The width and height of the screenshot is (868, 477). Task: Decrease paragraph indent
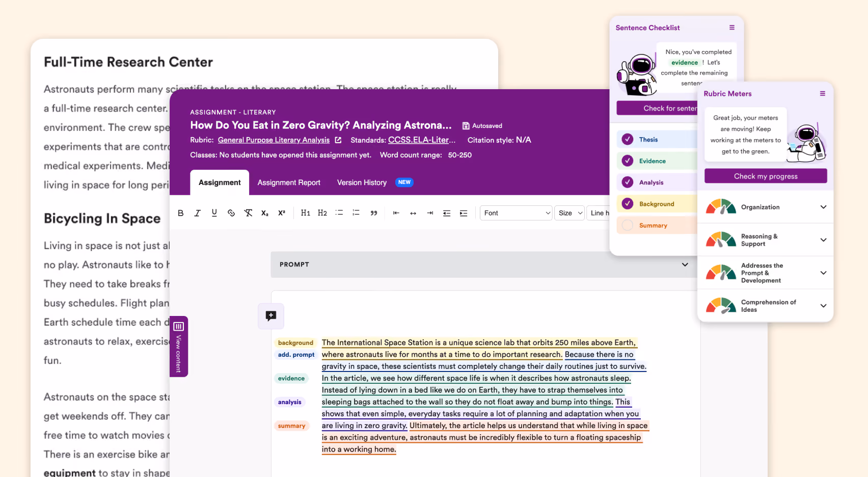(447, 213)
